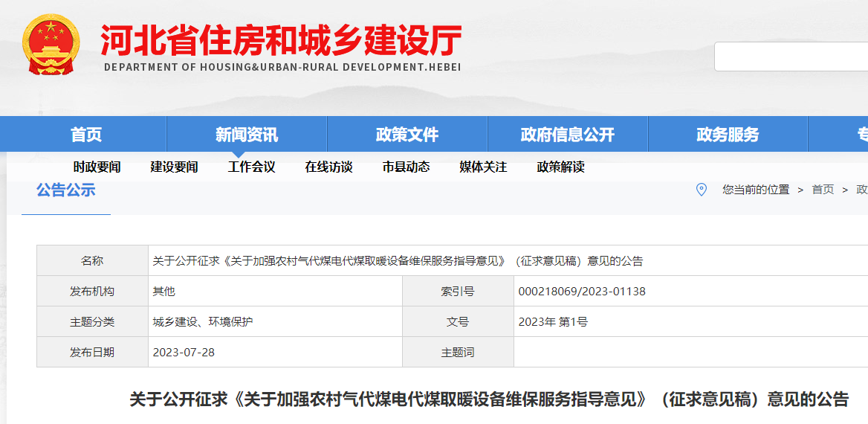The image size is (868, 424).
Task: Click the bold announcement headline text
Action: 489,399
